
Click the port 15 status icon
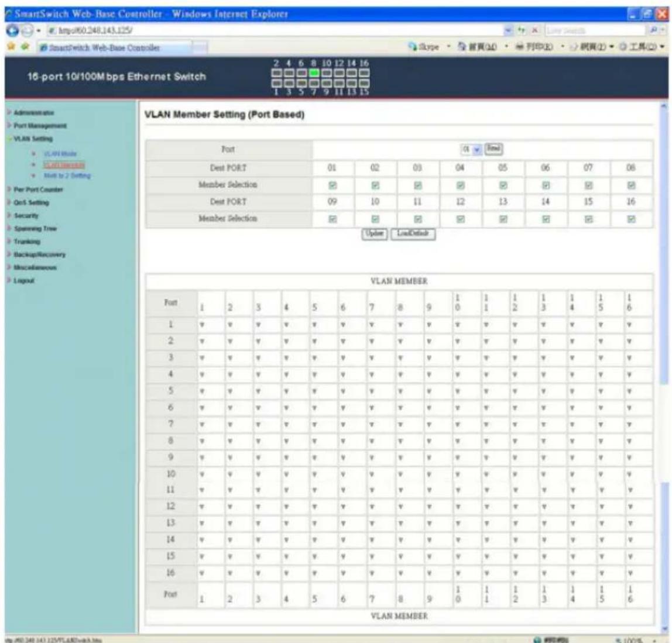(364, 83)
